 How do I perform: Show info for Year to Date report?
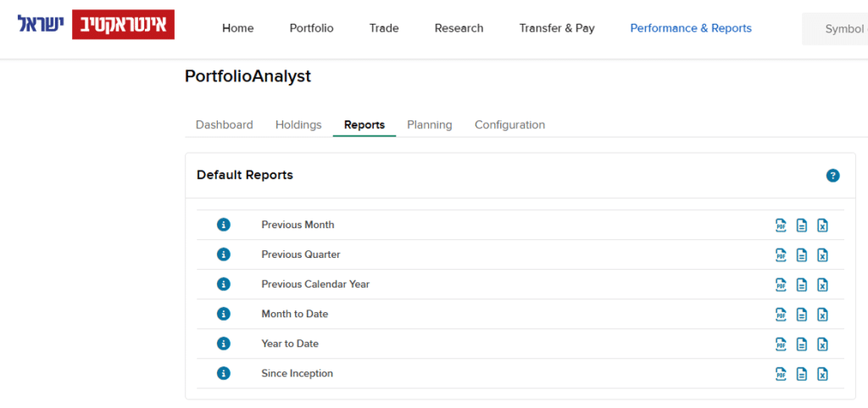pyautogui.click(x=224, y=344)
